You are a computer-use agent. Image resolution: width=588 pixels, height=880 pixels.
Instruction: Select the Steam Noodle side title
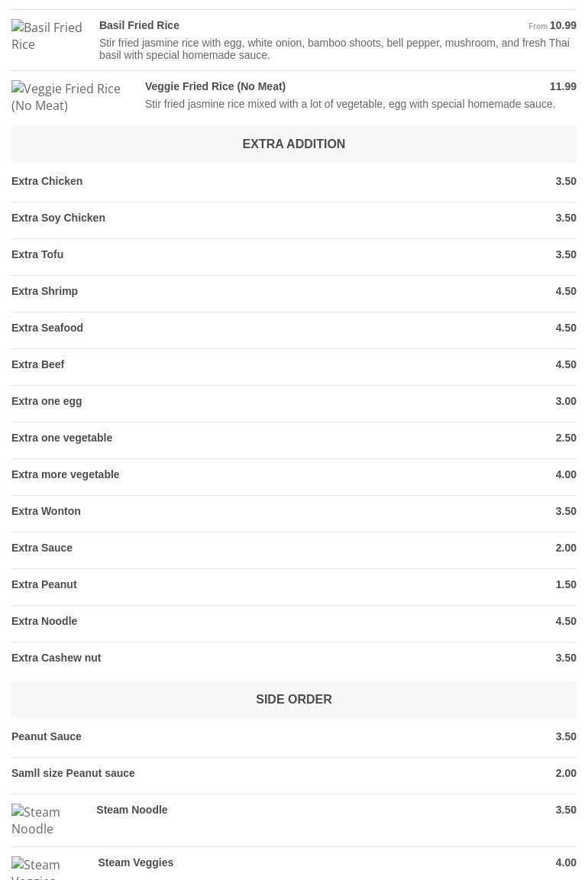tap(132, 810)
